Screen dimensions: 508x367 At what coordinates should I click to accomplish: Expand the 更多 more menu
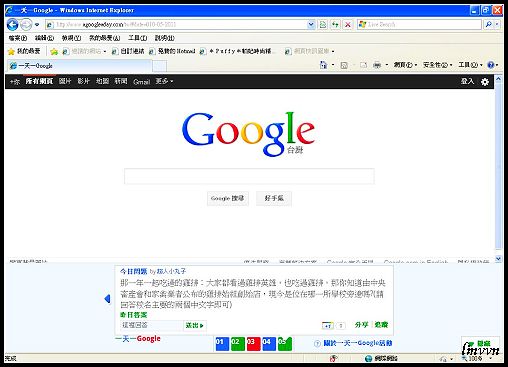[x=164, y=81]
